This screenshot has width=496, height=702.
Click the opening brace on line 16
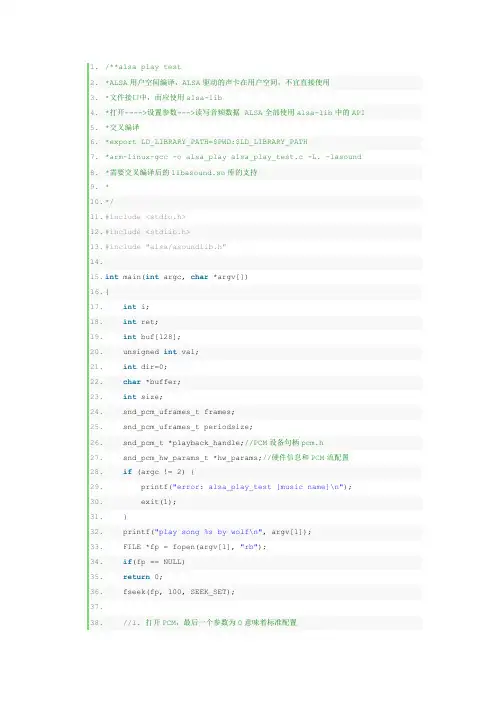[x=107, y=292]
